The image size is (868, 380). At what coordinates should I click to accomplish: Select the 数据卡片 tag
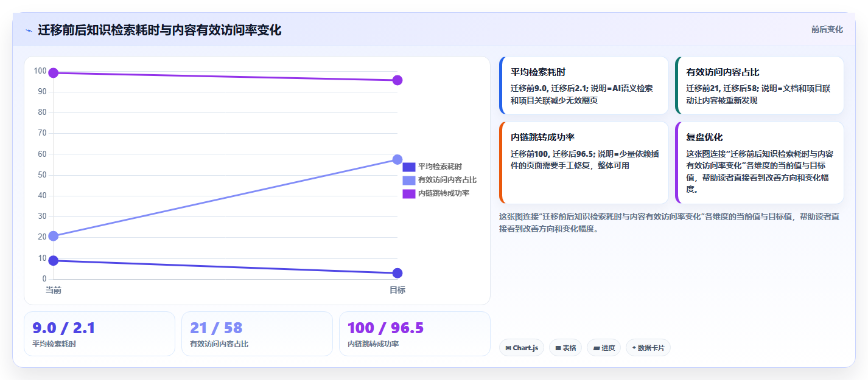tap(648, 348)
